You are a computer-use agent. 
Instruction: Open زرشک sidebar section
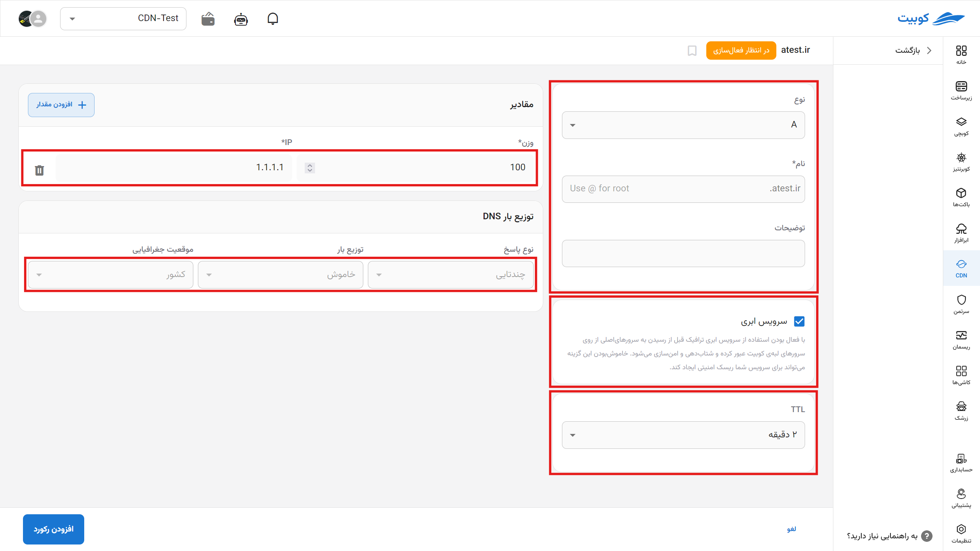tap(961, 411)
